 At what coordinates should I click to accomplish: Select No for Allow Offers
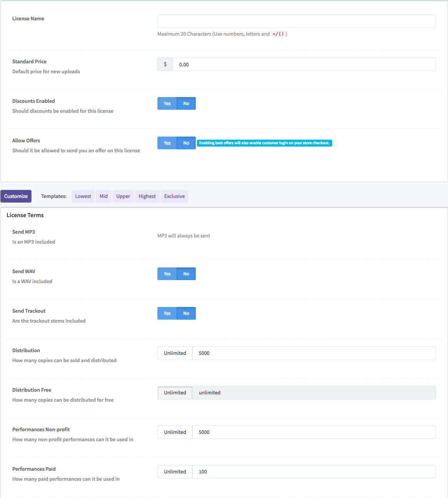186,143
